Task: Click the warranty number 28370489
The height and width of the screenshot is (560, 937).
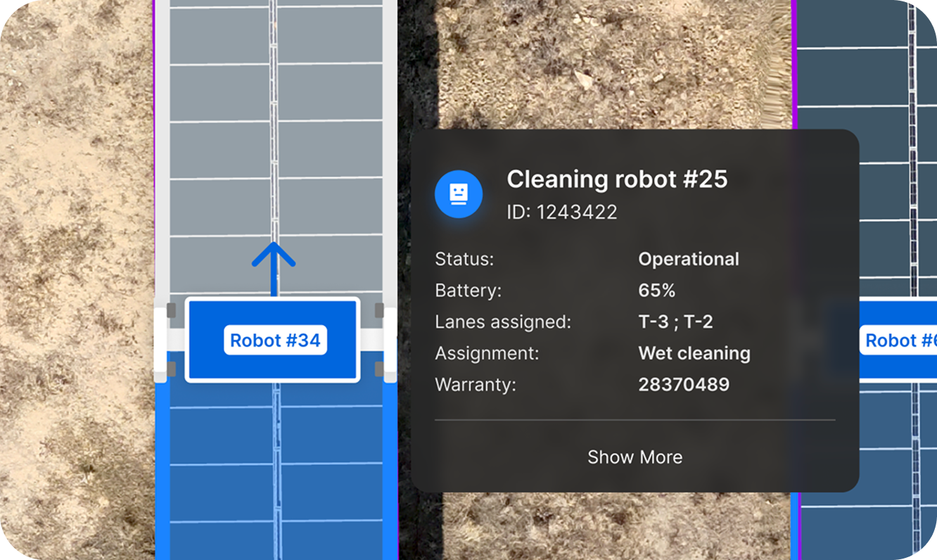Action: (x=683, y=384)
